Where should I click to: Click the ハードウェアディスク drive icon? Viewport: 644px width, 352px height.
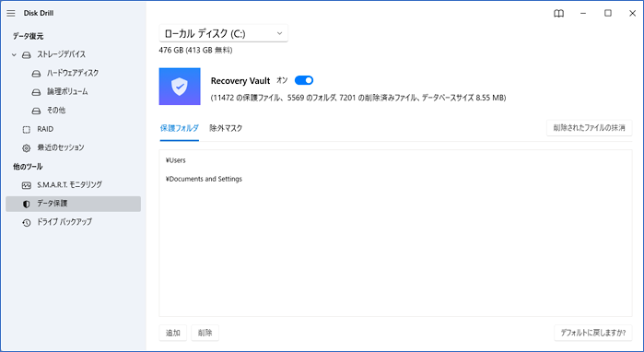(x=36, y=74)
